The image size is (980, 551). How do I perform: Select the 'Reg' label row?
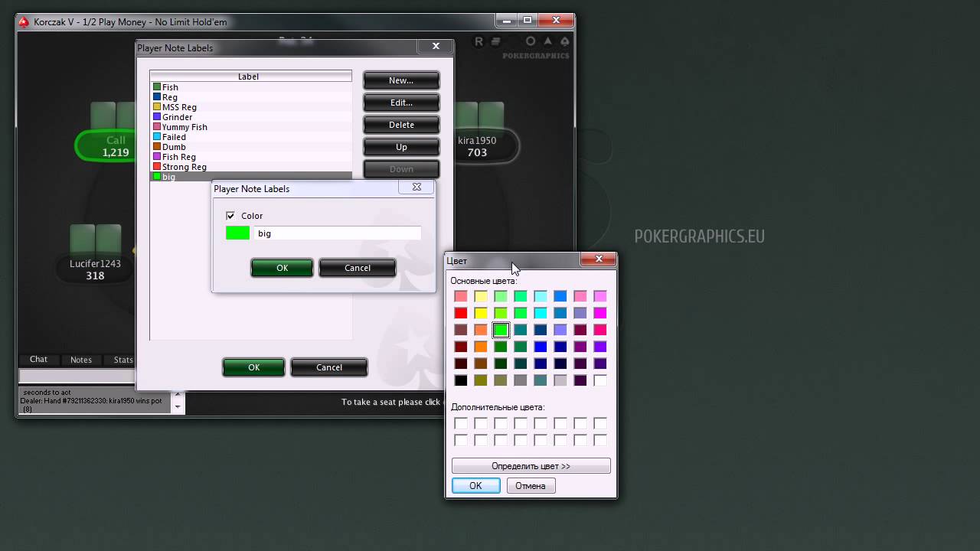coord(250,97)
